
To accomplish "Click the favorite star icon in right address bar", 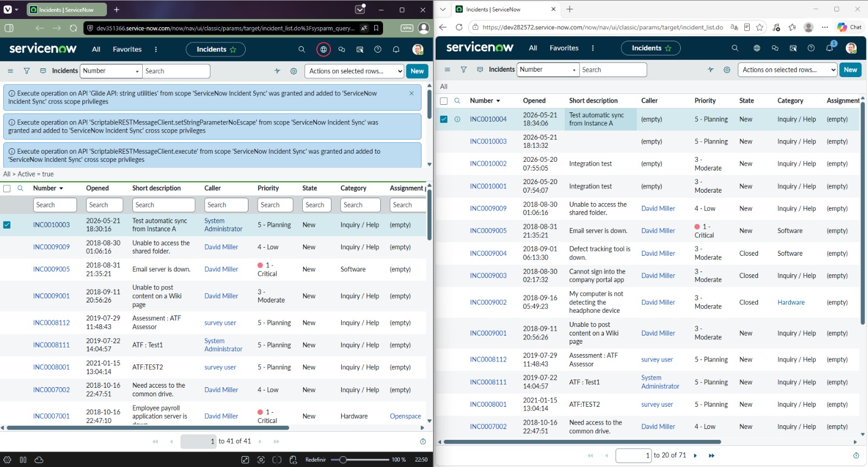I will pyautogui.click(x=760, y=27).
